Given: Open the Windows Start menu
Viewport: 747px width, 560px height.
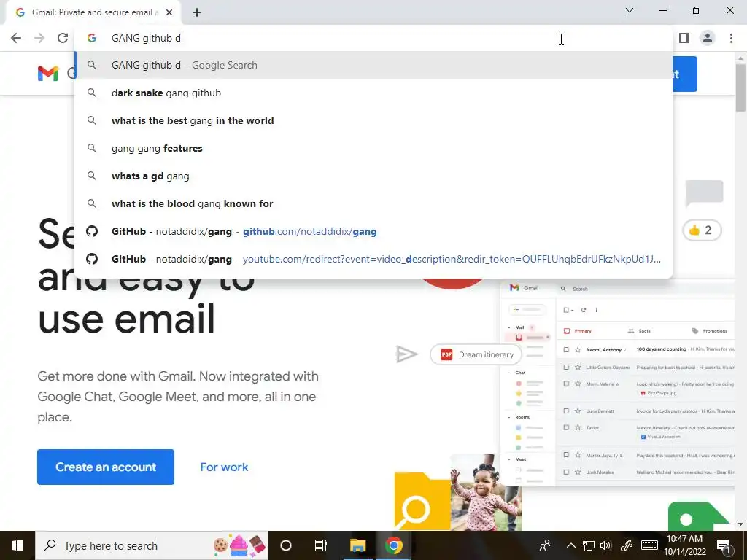Looking at the screenshot, I should (18, 545).
